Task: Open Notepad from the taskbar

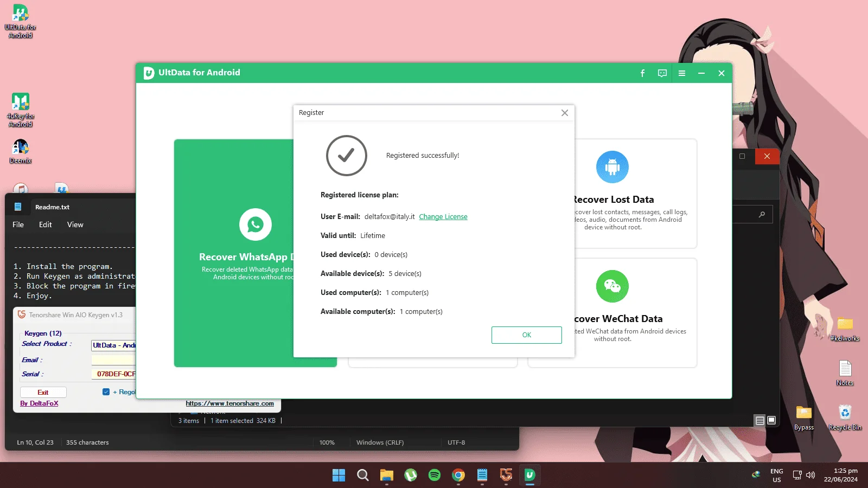Action: pos(482,476)
